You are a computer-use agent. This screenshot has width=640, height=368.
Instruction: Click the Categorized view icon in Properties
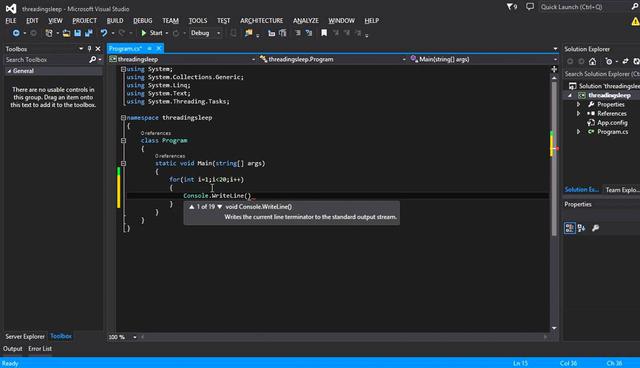point(570,228)
